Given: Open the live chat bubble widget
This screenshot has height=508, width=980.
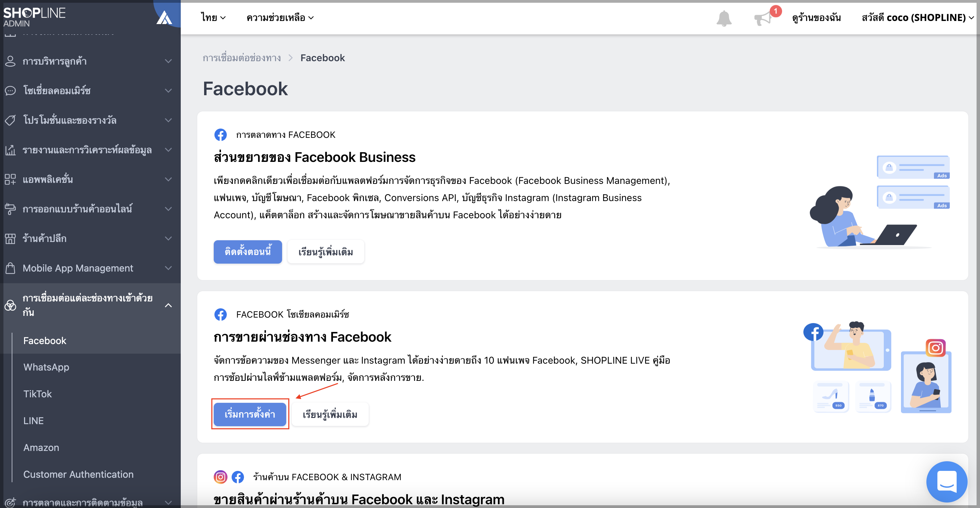Looking at the screenshot, I should [x=947, y=482].
